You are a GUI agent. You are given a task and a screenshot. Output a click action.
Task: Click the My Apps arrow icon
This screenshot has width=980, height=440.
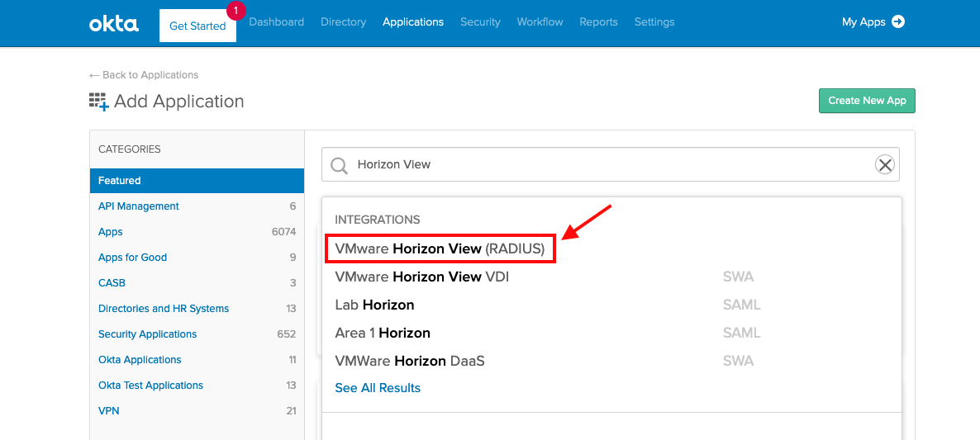(x=898, y=21)
